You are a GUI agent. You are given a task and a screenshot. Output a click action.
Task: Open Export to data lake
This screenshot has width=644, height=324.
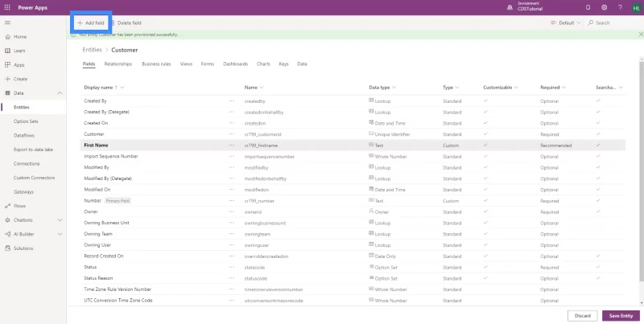click(33, 150)
